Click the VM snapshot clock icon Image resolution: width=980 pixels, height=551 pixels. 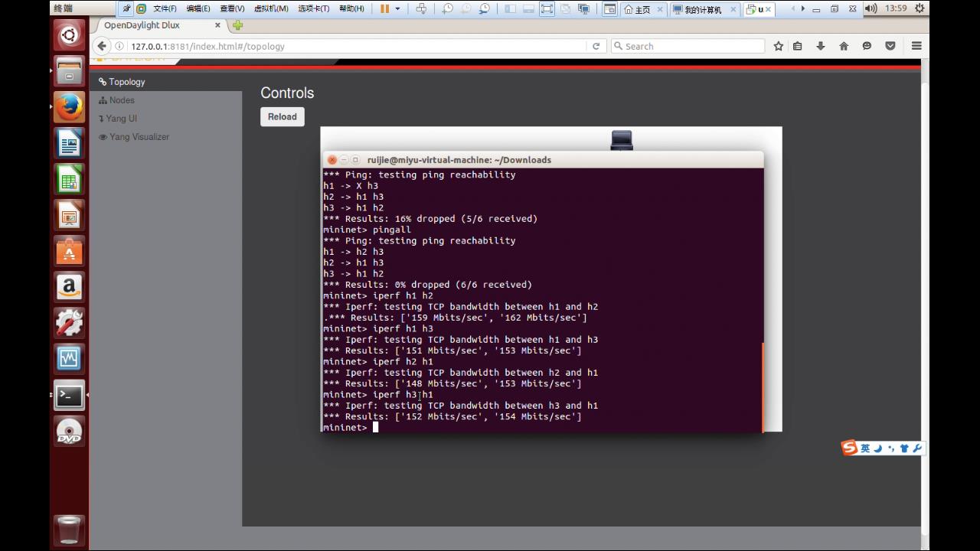point(447,9)
